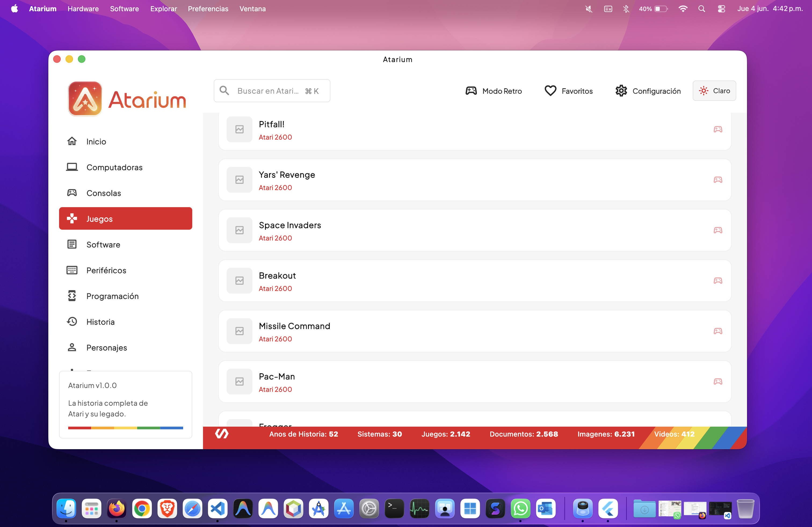Click the Atarium logo
The image size is (812, 527).
127,99
